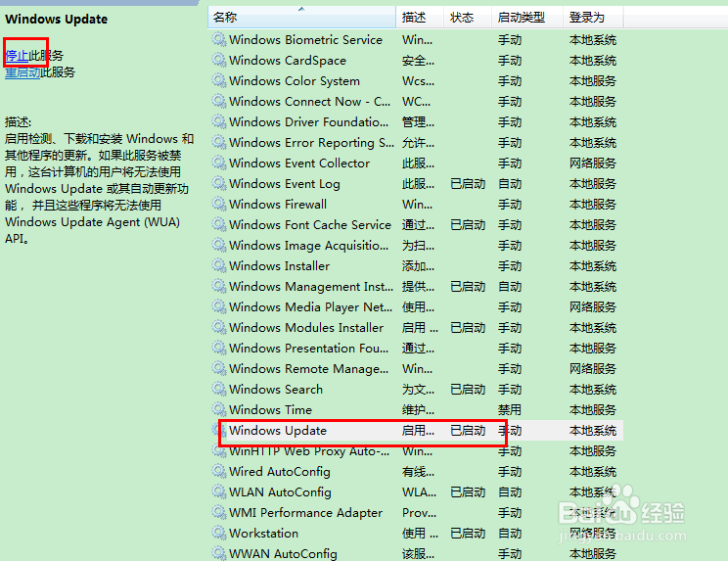Select the Windows Error Reporting service name

coord(311,143)
